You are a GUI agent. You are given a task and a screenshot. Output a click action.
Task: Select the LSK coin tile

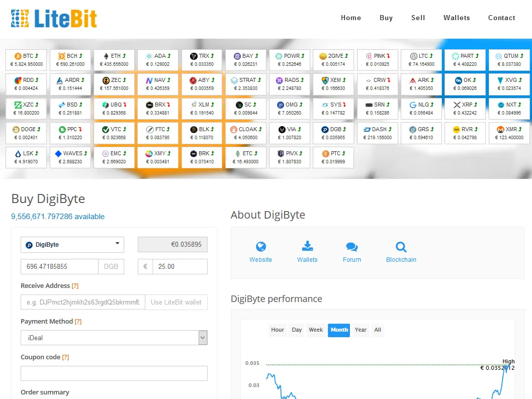(26, 157)
